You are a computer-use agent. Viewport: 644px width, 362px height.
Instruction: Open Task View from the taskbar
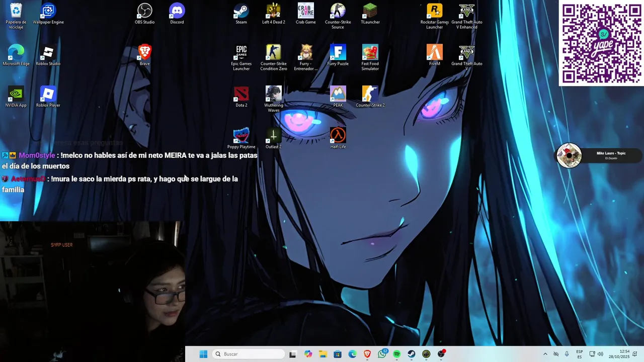293,354
